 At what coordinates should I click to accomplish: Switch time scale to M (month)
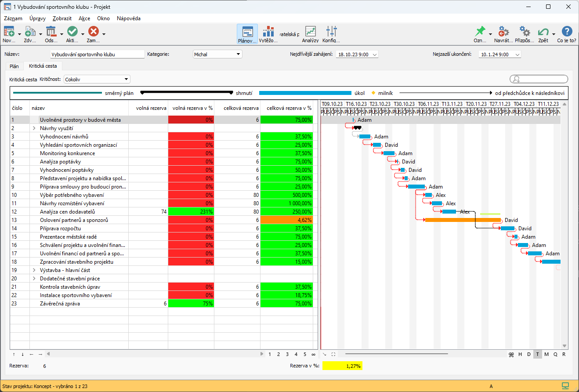coord(546,354)
